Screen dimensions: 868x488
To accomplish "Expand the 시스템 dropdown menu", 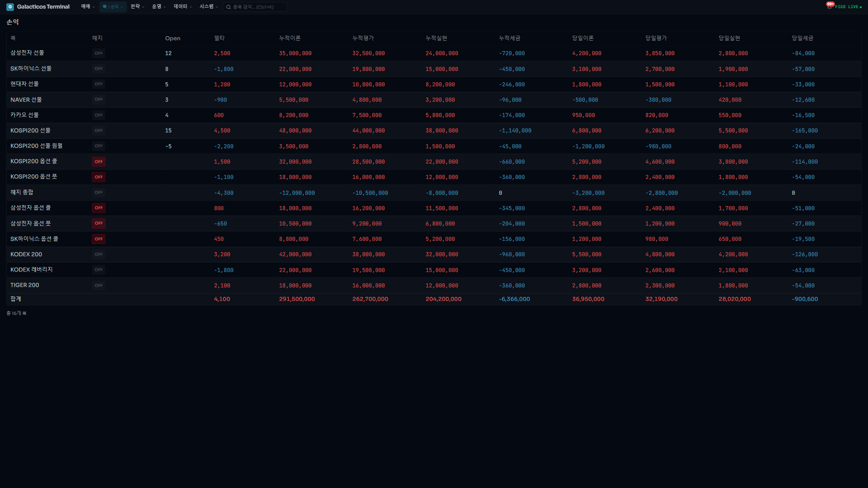I will tap(208, 7).
